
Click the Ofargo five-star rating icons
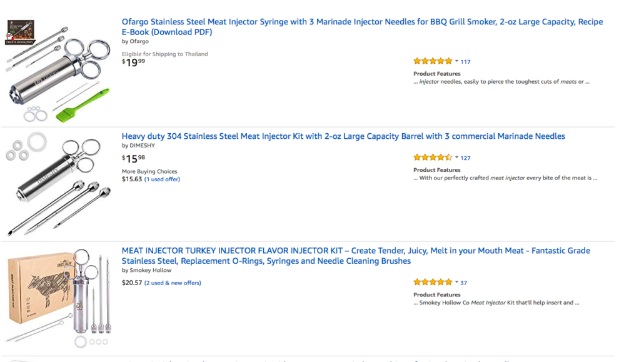tap(433, 61)
